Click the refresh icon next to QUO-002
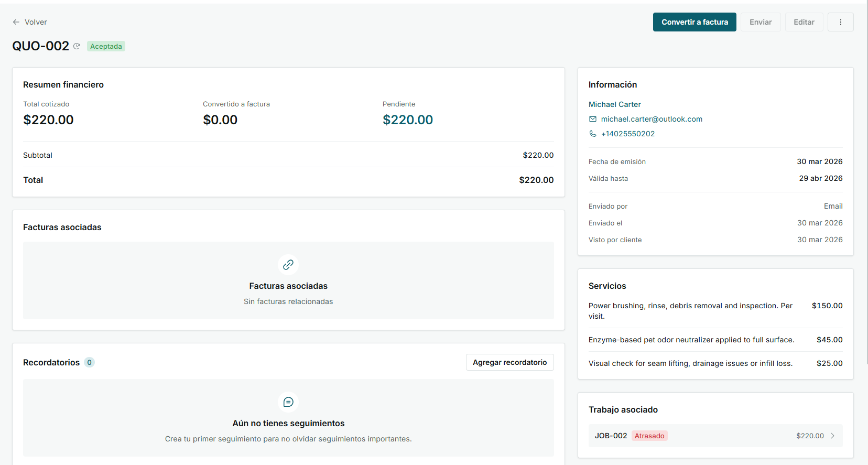 point(77,46)
